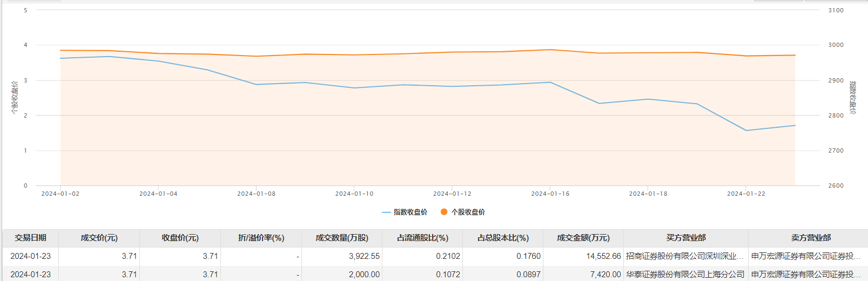Click x-axis label 2024-01-12
The height and width of the screenshot is (281, 868).
[x=452, y=194]
